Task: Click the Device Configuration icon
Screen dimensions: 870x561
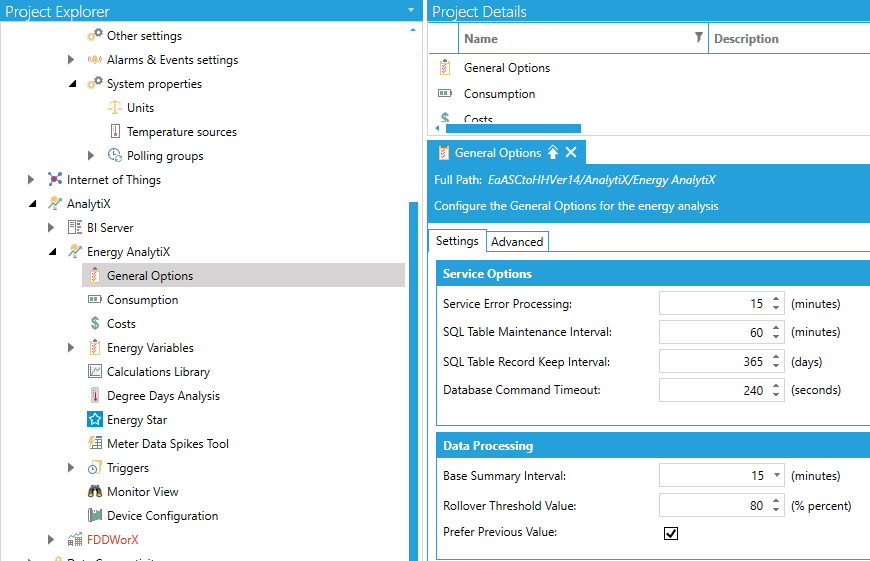Action: [95, 516]
